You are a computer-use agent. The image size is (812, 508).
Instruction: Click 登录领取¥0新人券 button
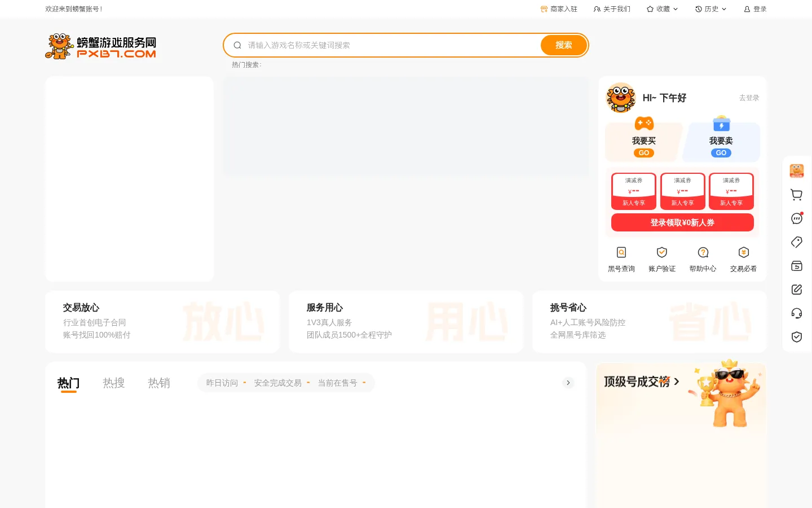coord(682,222)
